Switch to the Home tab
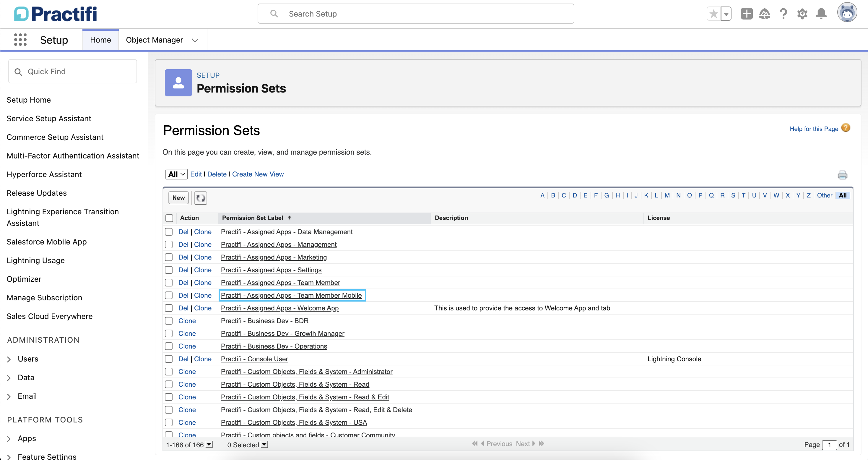The height and width of the screenshot is (460, 868). [x=100, y=40]
